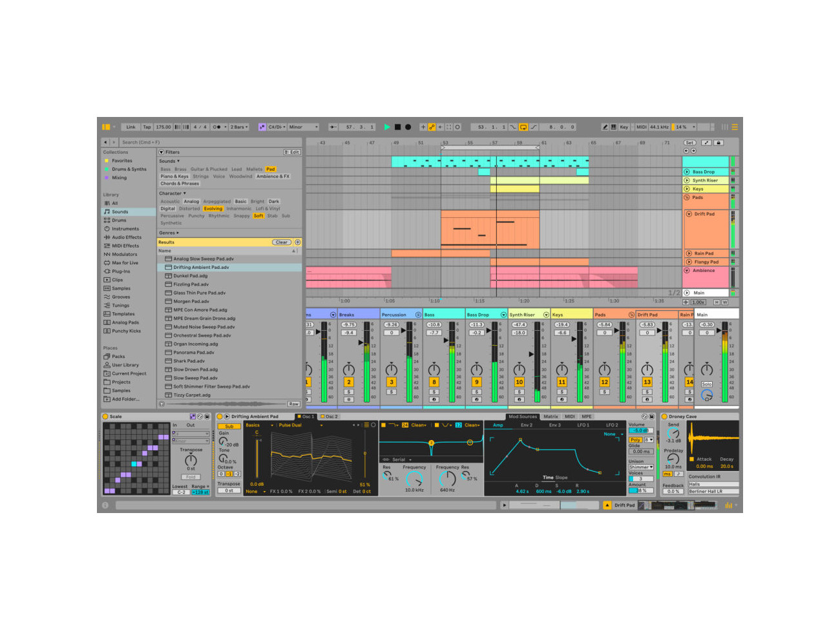Adjust the Drift Pad track pan knob
This screenshot has height=630, width=840.
(x=647, y=370)
